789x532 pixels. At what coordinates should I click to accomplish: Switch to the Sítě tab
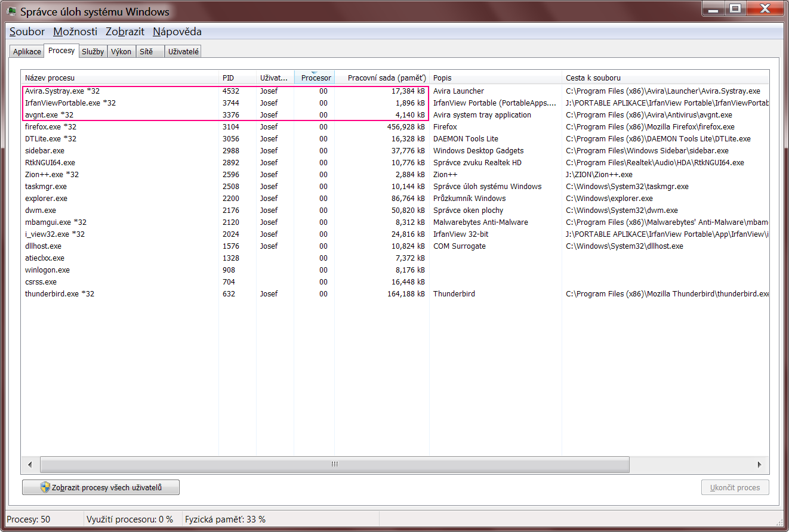click(150, 52)
